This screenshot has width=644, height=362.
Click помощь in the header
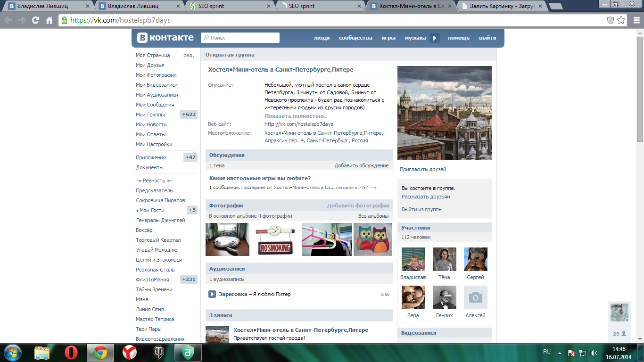pos(458,38)
